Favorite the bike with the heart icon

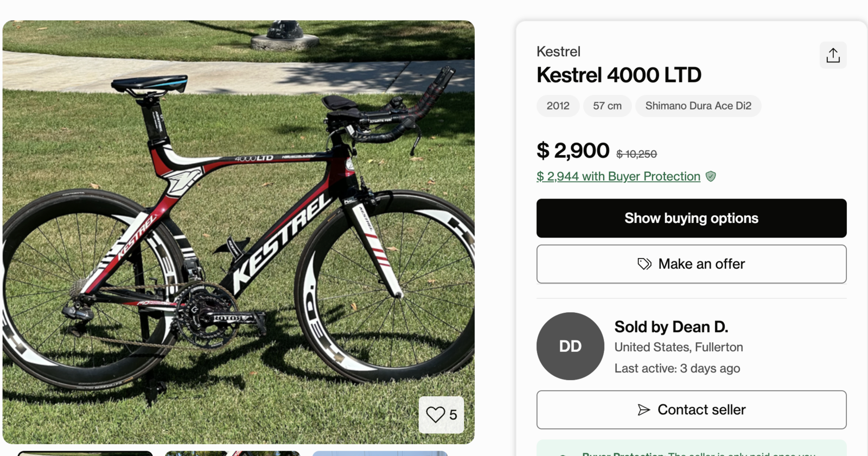click(x=436, y=415)
